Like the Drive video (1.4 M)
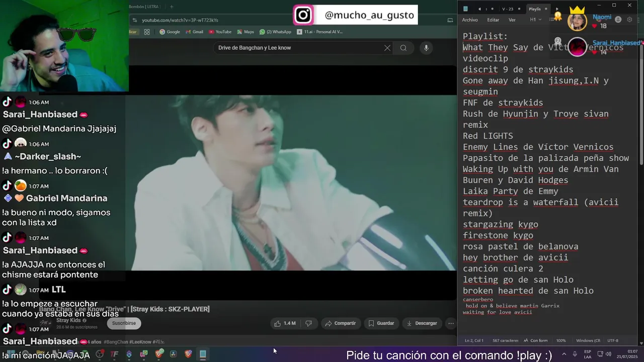 (285, 323)
